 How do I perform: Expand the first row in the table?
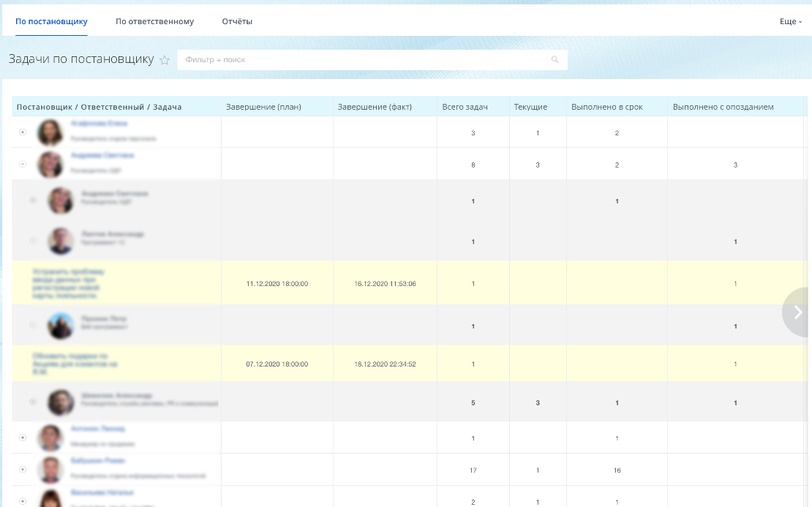23,132
